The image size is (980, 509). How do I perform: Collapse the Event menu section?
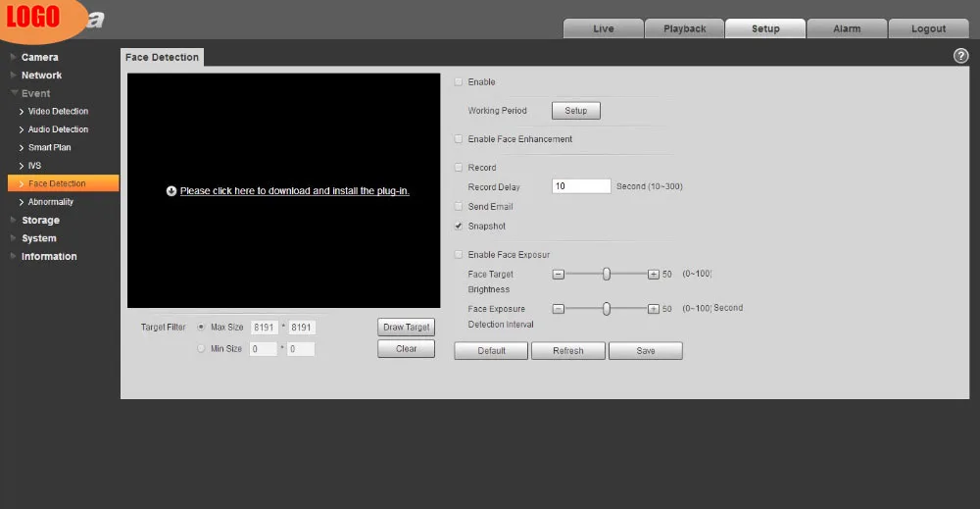click(x=35, y=93)
